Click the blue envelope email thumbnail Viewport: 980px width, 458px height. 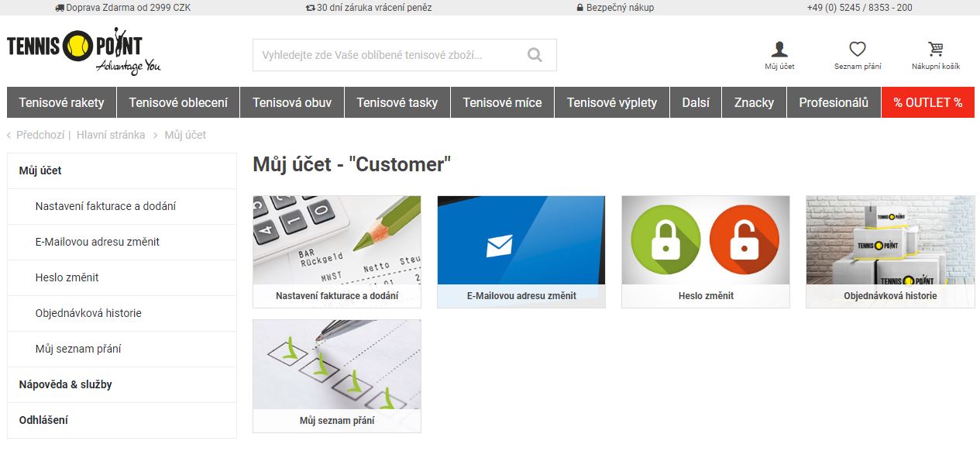coord(521,240)
